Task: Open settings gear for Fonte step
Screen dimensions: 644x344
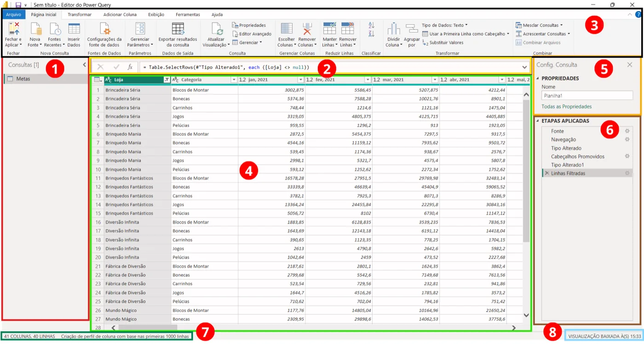Action: pos(627,131)
